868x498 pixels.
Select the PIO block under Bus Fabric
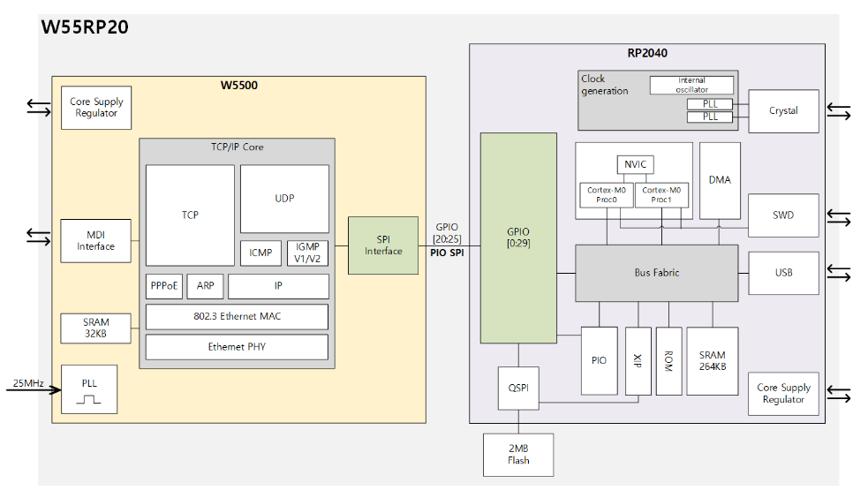599,361
